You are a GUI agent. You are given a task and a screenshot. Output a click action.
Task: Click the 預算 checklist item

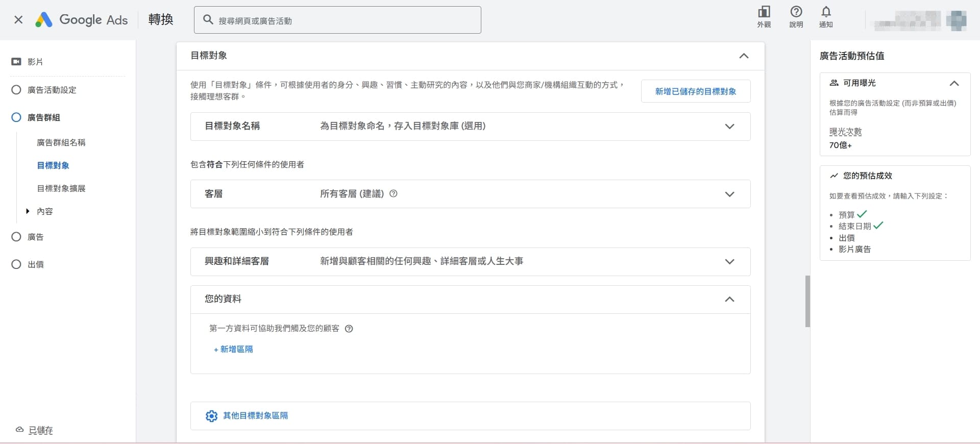click(847, 215)
